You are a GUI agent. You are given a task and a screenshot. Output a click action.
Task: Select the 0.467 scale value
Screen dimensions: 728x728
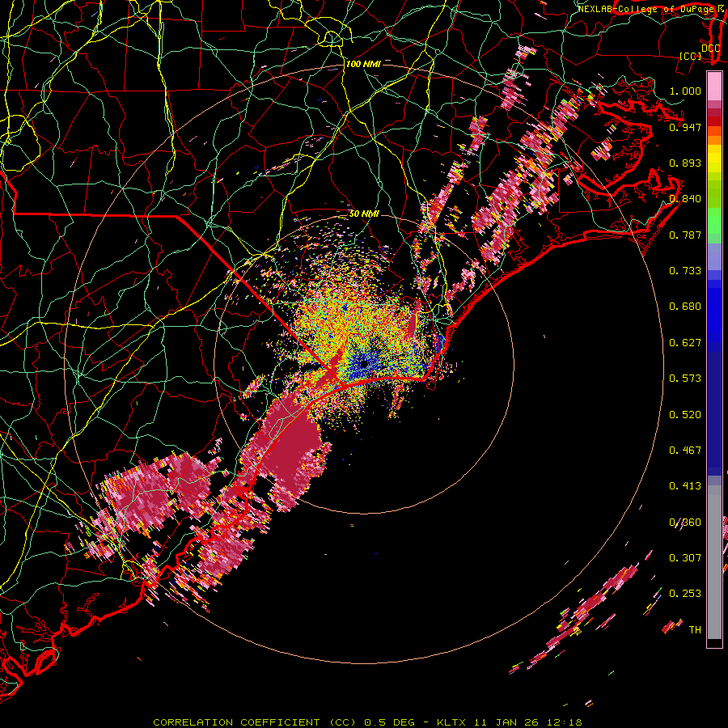click(685, 451)
